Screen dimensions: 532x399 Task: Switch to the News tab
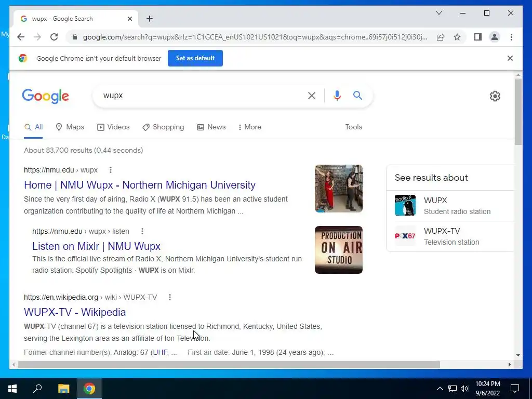pyautogui.click(x=211, y=127)
